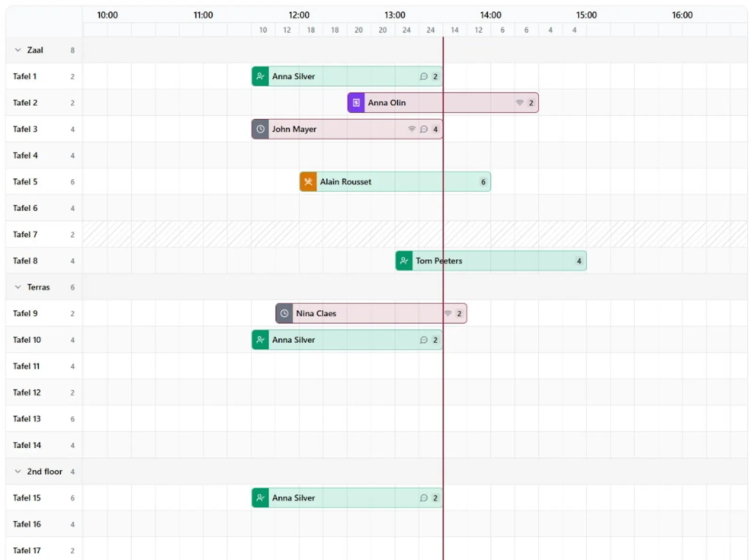Click the 13:00 time header
The image size is (754, 560).
point(395,15)
